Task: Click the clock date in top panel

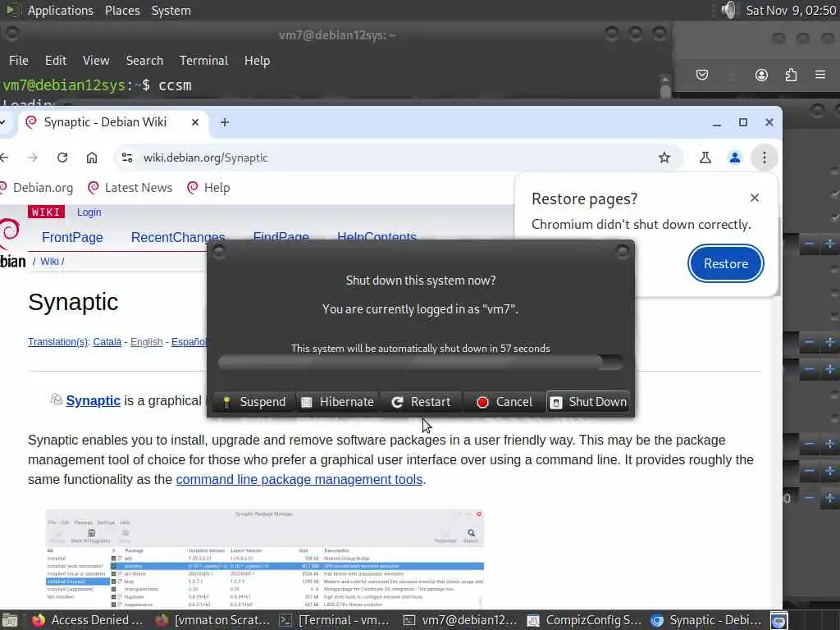Action: (791, 11)
